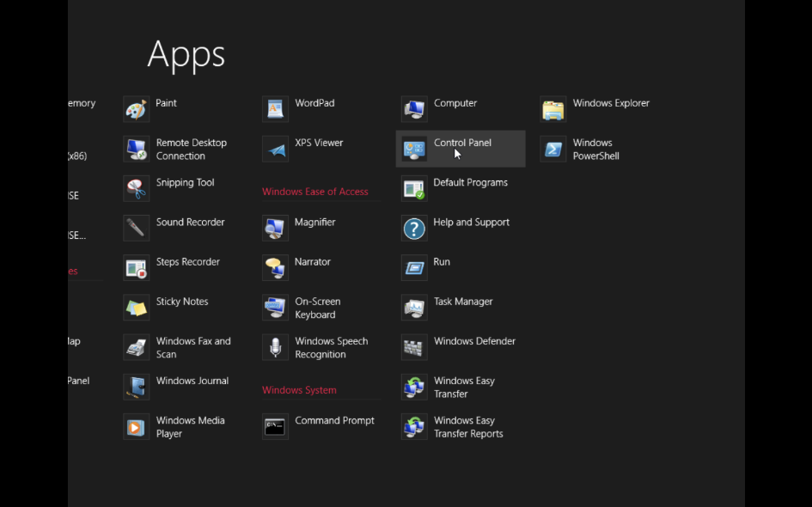Launch the Sticky Notes icon

pos(137,308)
